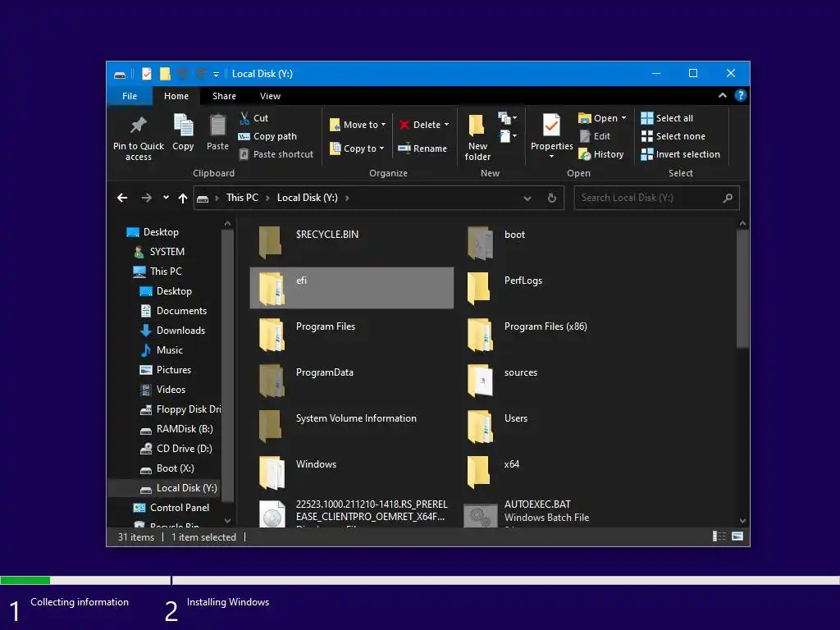This screenshot has height=630, width=840.
Task: Open the Move to dropdown
Action: pyautogui.click(x=358, y=125)
